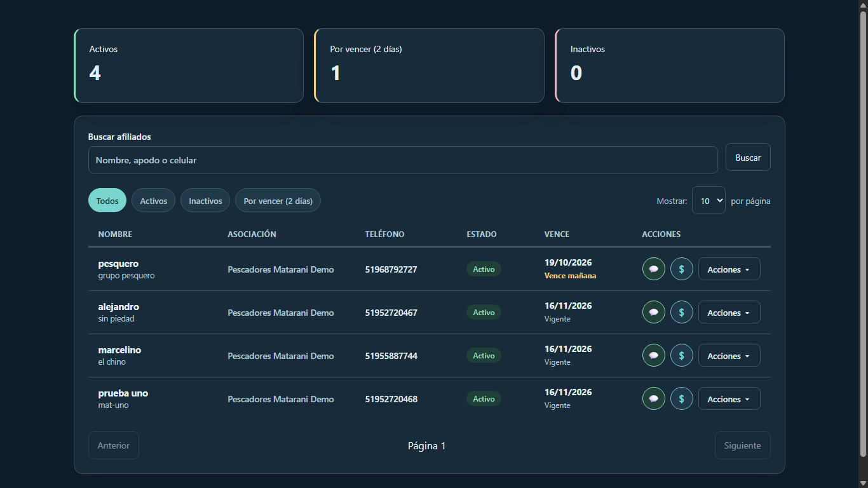
Task: Register payment via marcelino's dollar icon
Action: (682, 355)
